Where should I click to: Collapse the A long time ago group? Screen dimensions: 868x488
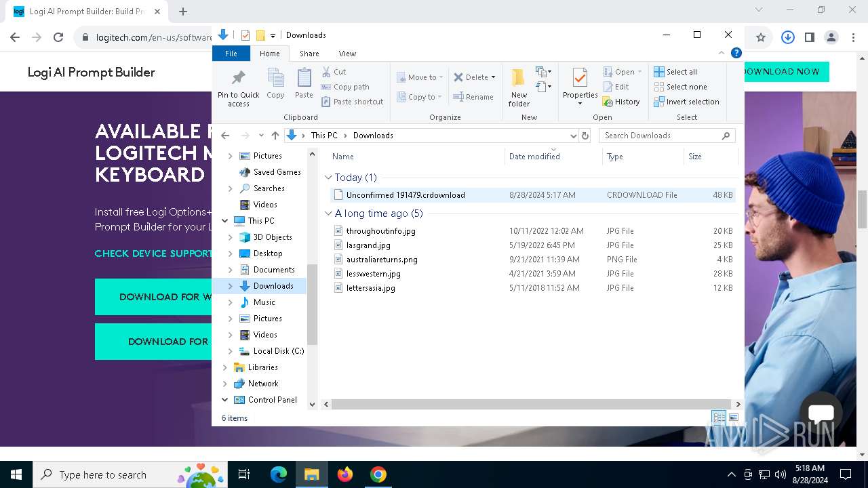[x=329, y=213]
